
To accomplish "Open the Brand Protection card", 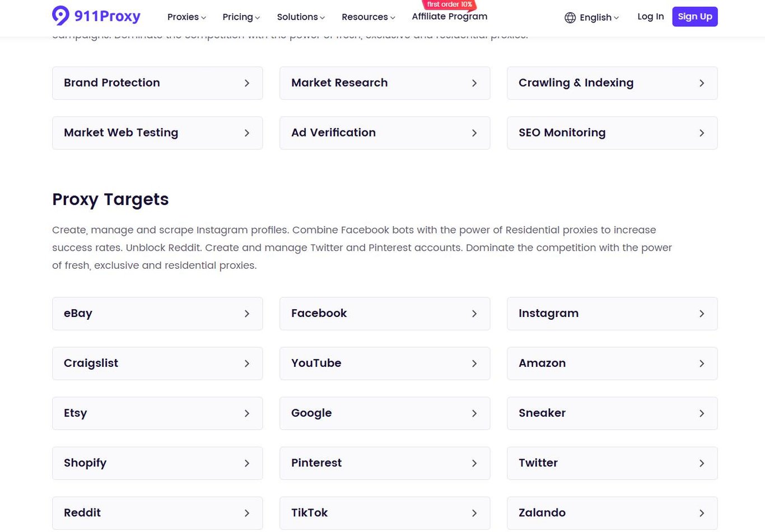I will 157,83.
